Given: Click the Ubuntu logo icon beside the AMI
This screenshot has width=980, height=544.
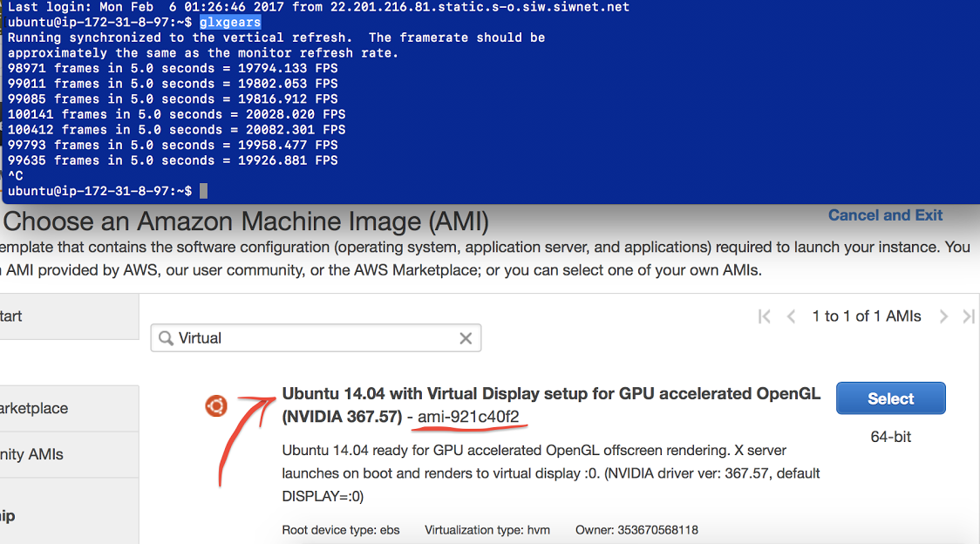Looking at the screenshot, I should click(216, 405).
